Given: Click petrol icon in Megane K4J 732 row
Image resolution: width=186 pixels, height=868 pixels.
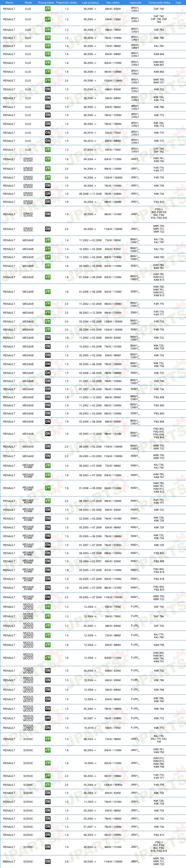Looking at the screenshot, I should [48, 249].
